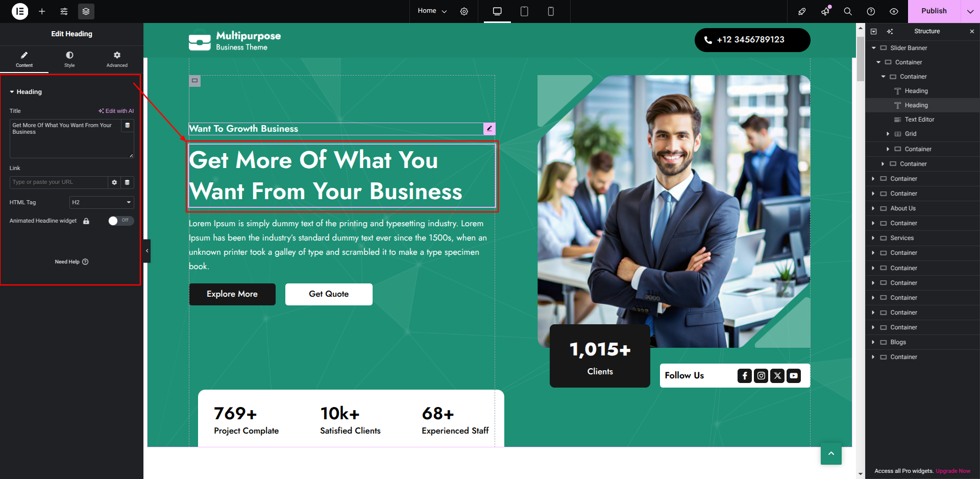Image resolution: width=980 pixels, height=479 pixels.
Task: Click the Link URL input field
Action: click(59, 182)
